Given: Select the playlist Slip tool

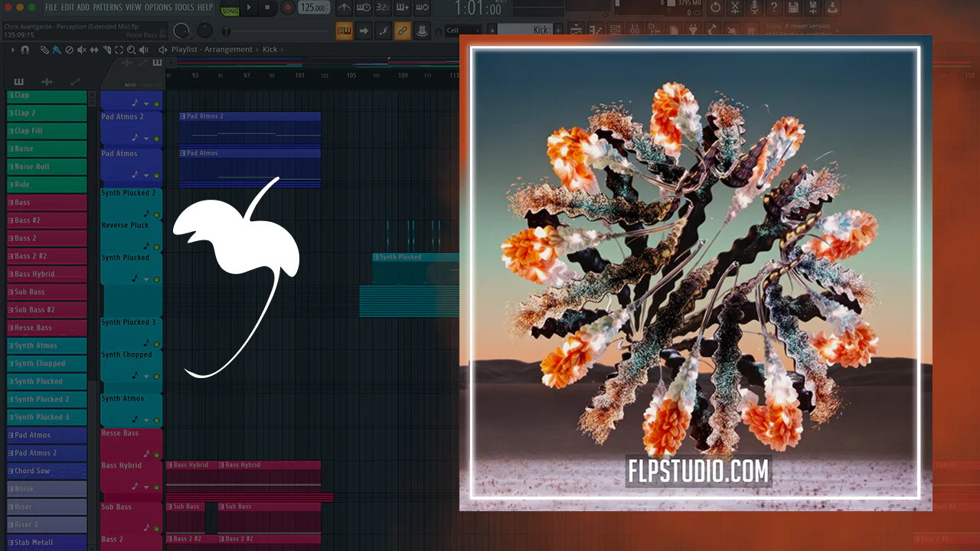Looking at the screenshot, I should 93,50.
